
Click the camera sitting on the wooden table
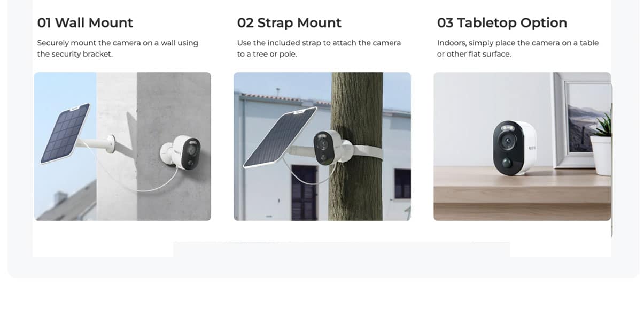[514, 148]
